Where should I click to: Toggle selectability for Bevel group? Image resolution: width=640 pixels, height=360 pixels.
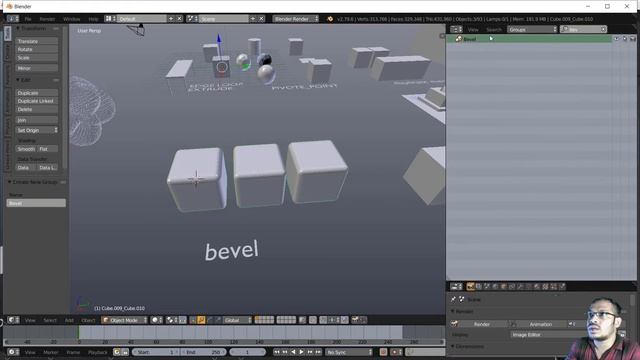tap(624, 39)
